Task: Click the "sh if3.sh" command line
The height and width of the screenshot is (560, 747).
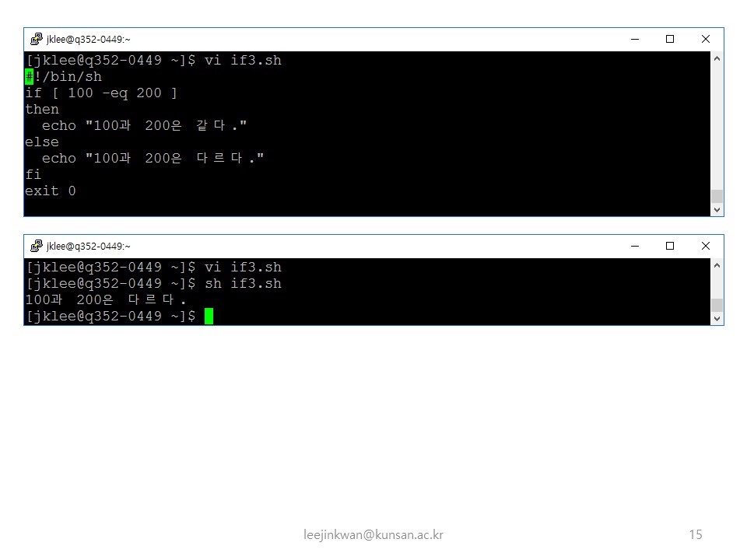Action: point(243,283)
